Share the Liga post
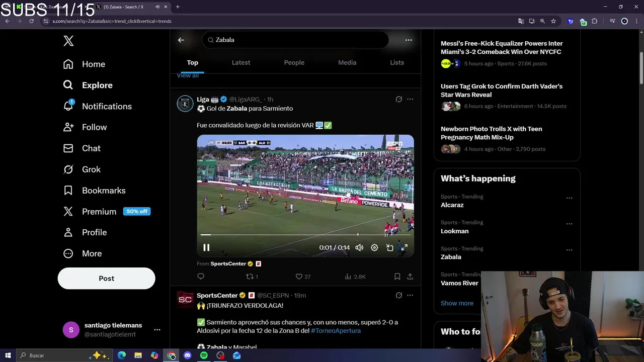Screen dimensions: 644x362 [x=410, y=277]
